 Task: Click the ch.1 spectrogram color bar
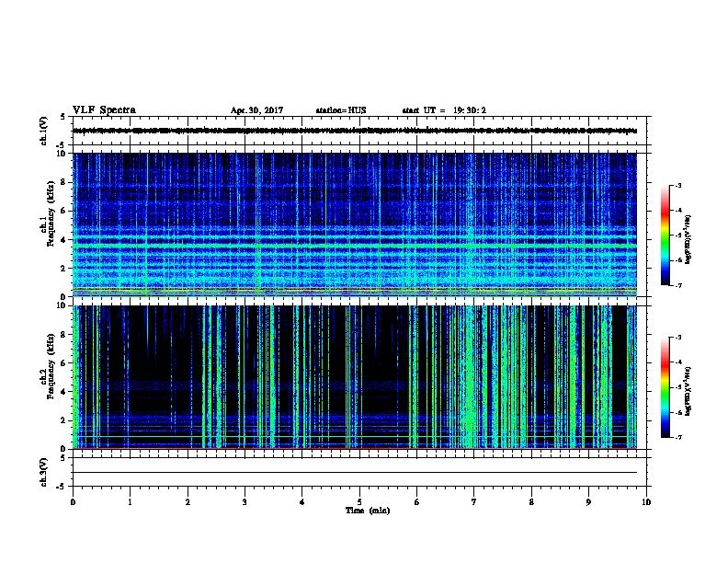[665, 236]
